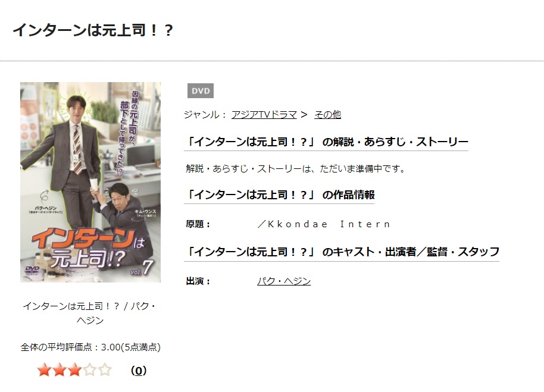Click the third red rating star
This screenshot has height=392, width=544.
pyautogui.click(x=74, y=370)
